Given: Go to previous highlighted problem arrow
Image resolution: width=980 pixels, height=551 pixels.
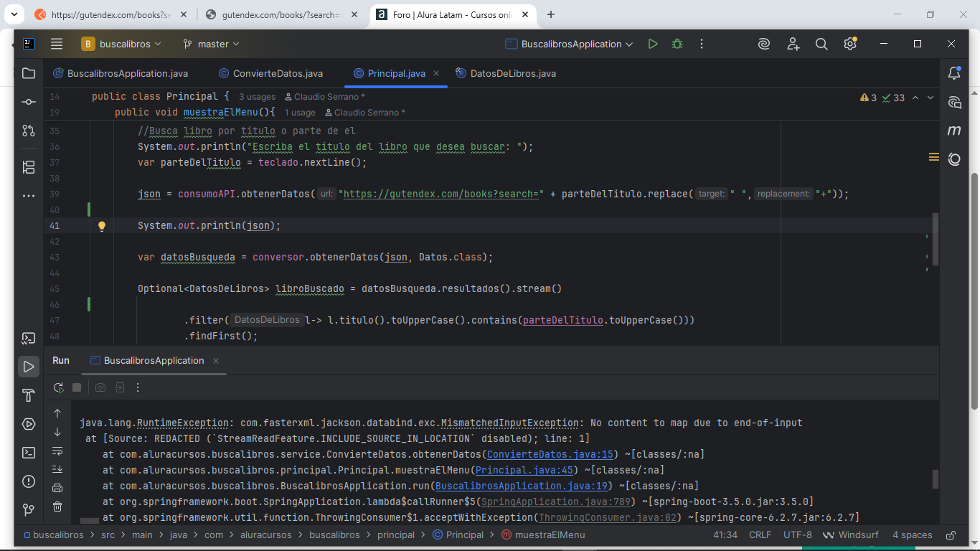Looking at the screenshot, I should point(915,98).
